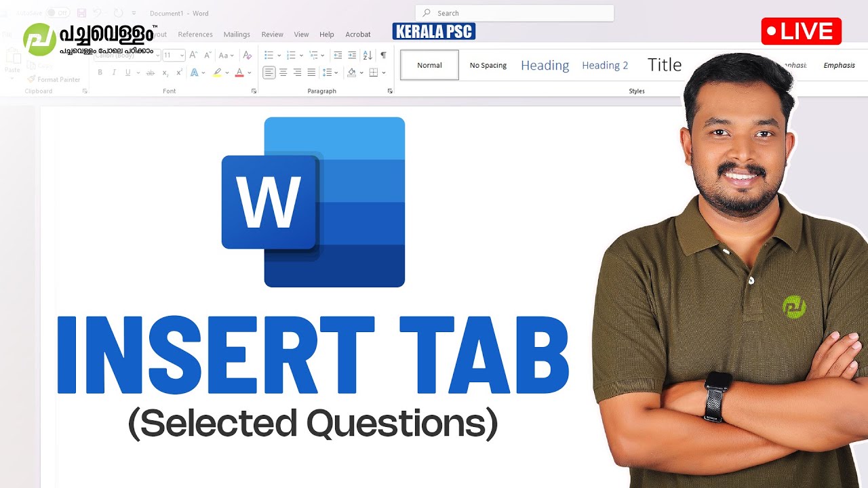
Task: Toggle Italic formatting
Action: [x=114, y=73]
